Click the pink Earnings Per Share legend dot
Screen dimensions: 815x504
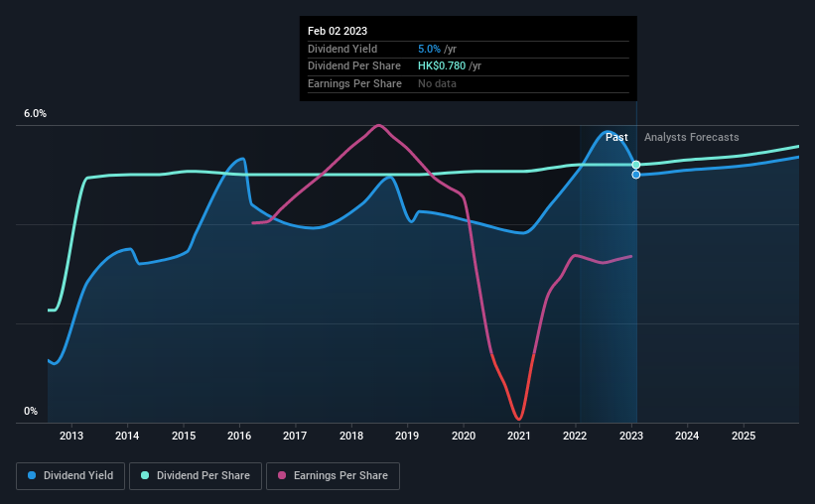[x=282, y=475]
